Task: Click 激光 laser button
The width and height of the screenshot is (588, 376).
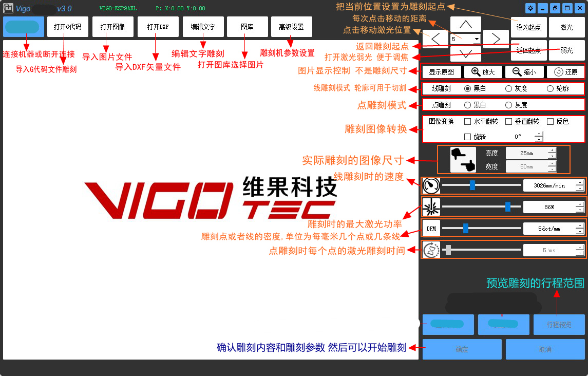Action: click(x=566, y=27)
